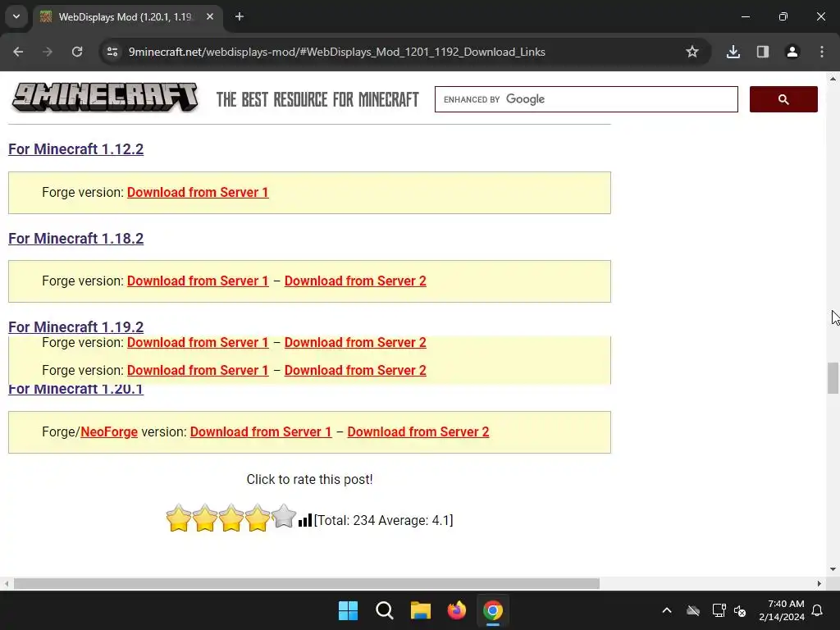Focus the Google custom search field
Viewport: 840px width, 630px height.
tap(586, 99)
